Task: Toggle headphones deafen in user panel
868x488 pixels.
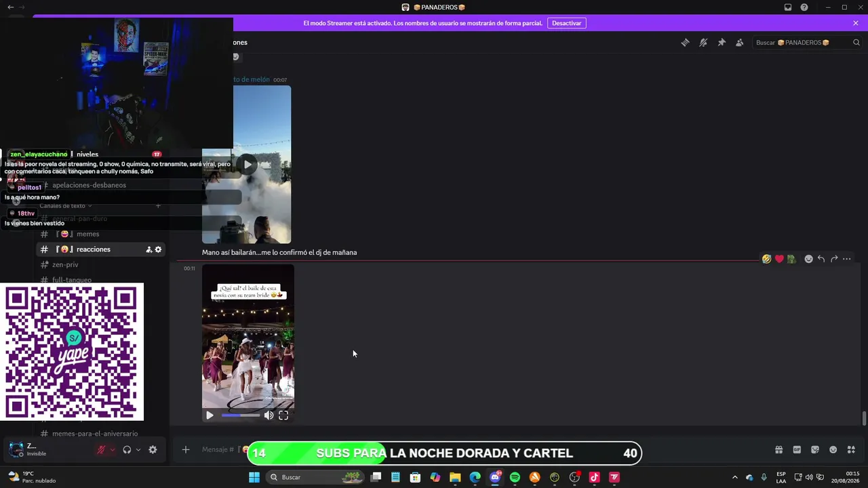Action: tap(127, 449)
